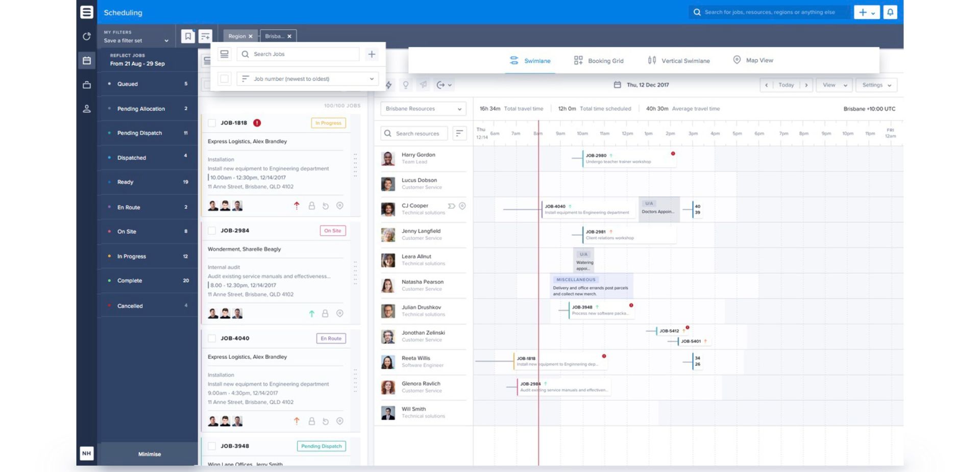Click the lightning bolt toolbar icon
The width and height of the screenshot is (980, 472).
click(x=389, y=85)
